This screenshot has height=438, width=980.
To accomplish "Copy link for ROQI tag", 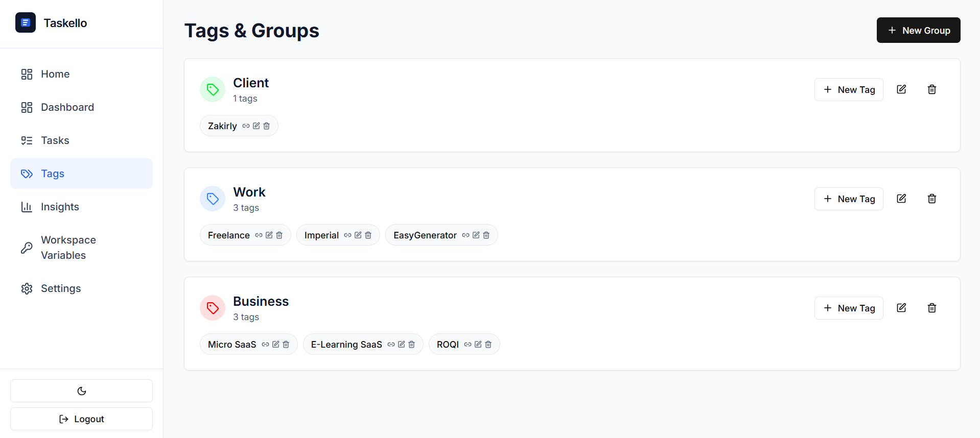I will (468, 344).
